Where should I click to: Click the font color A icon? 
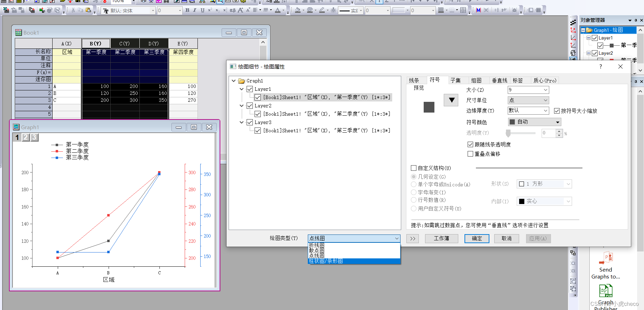[278, 10]
